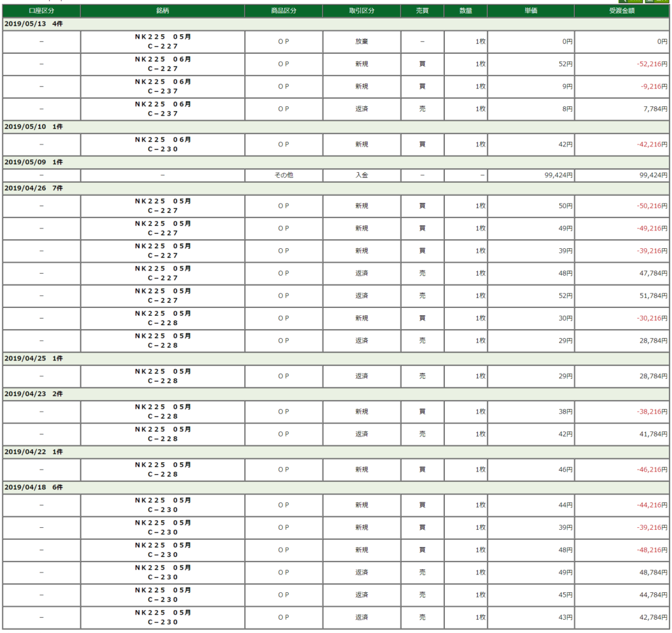Click the left green button above 受渡金額 header
672x633 pixels.
click(x=631, y=1)
